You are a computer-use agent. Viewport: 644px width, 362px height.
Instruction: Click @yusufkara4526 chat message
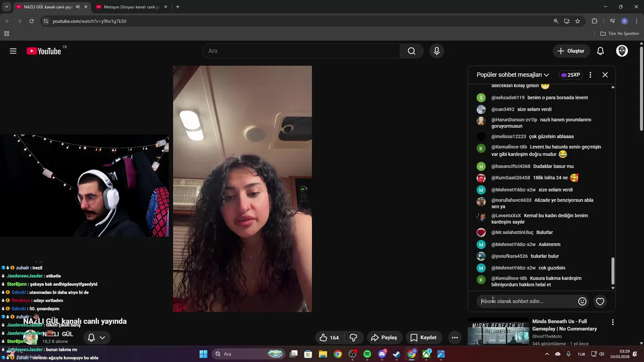click(x=525, y=256)
